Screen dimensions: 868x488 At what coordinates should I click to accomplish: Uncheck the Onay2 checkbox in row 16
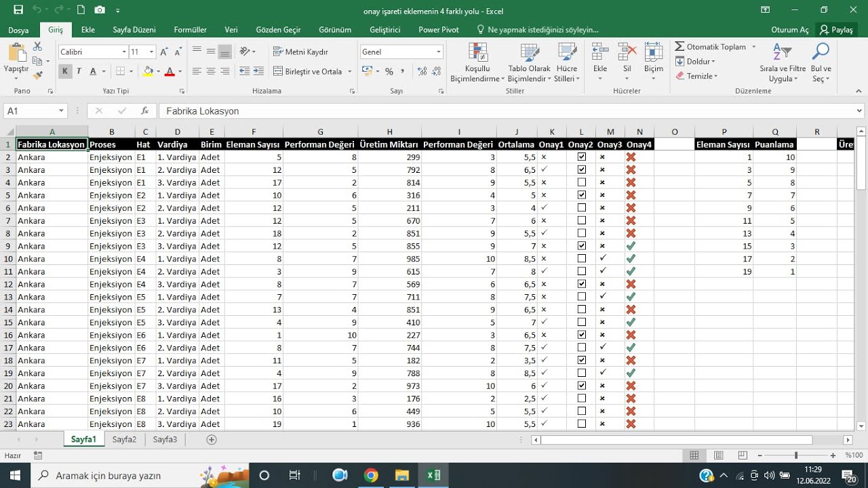tap(581, 335)
